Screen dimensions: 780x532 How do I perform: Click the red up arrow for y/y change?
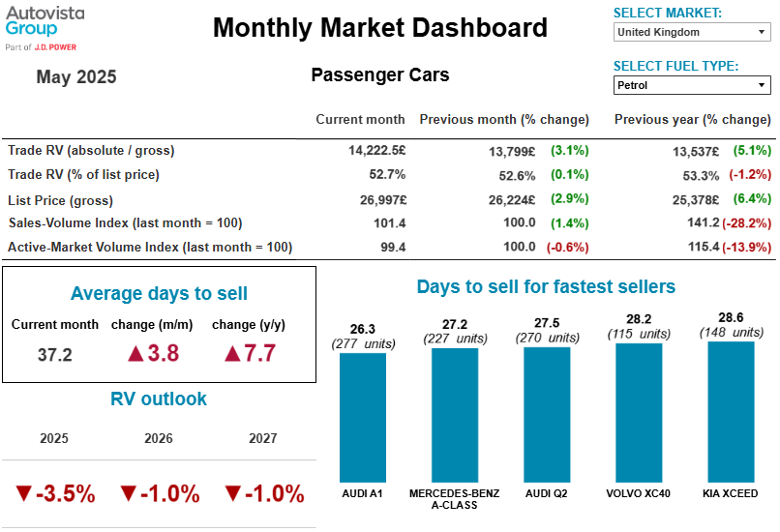[232, 354]
